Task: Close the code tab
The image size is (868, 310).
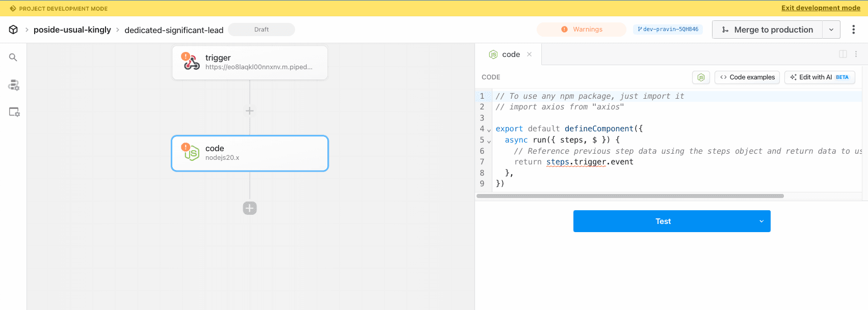Action: click(529, 54)
